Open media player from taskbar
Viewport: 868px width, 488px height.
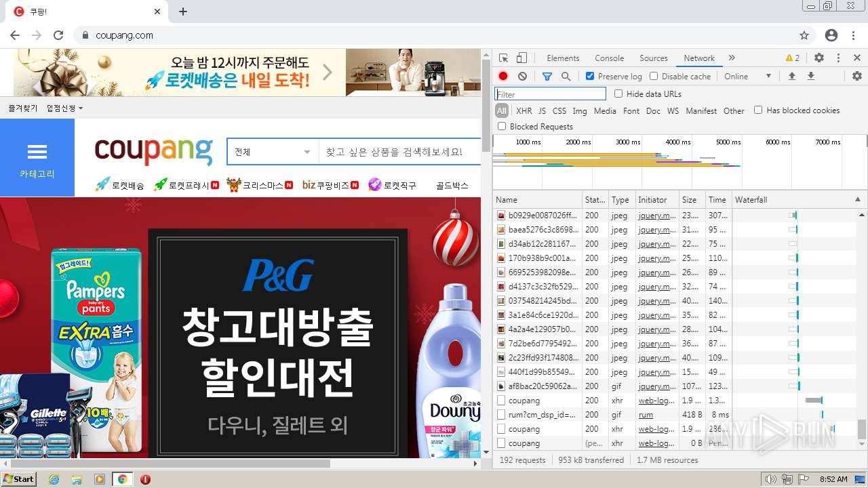click(x=100, y=479)
